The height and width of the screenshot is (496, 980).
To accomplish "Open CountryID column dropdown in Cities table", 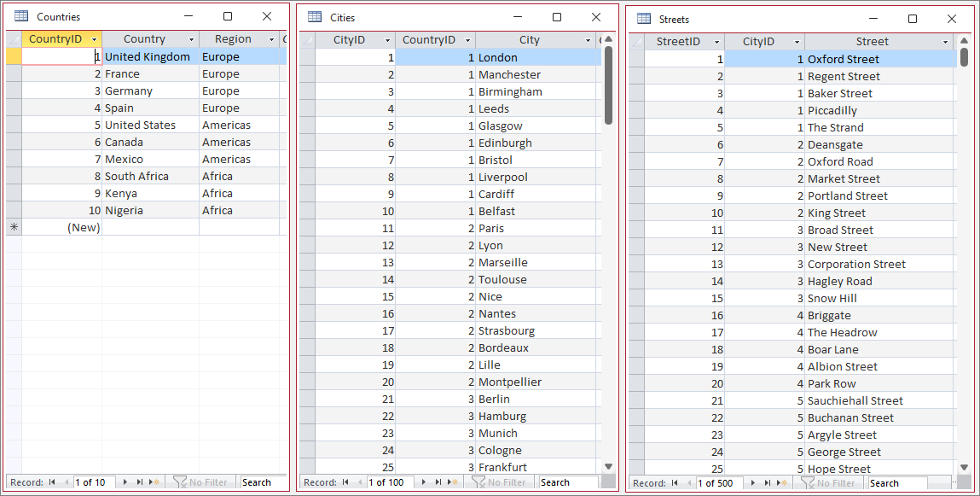I will click(x=467, y=40).
